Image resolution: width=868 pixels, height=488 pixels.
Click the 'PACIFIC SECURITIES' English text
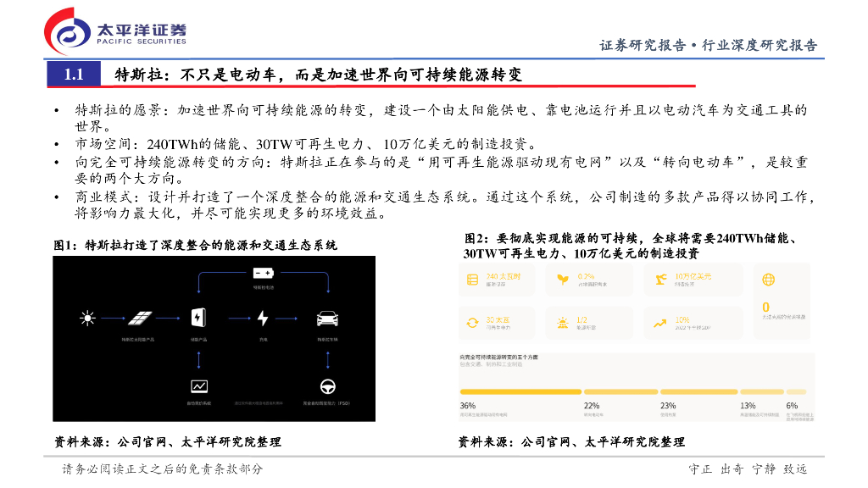coord(142,42)
